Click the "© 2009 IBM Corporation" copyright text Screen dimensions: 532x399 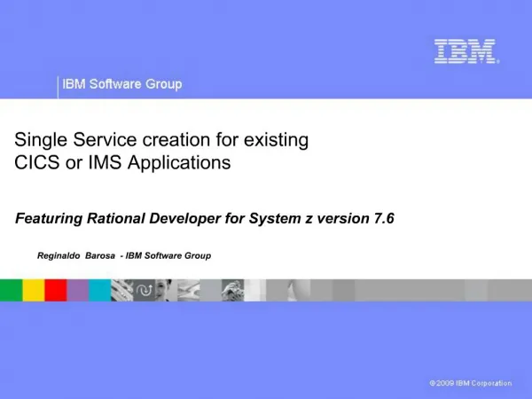click(470, 383)
